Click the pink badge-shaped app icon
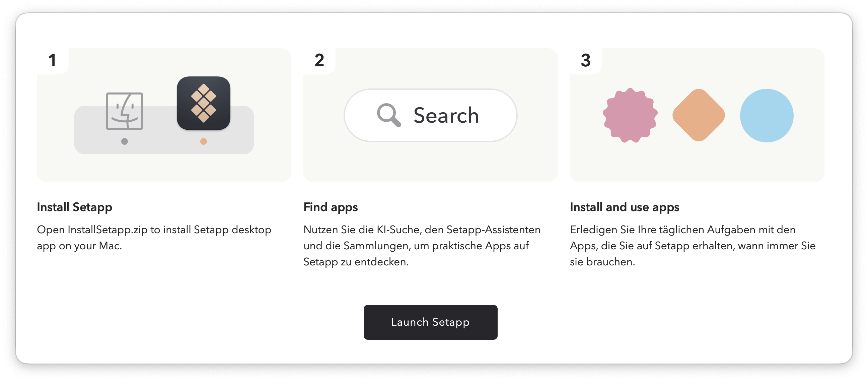The width and height of the screenshot is (868, 382). [x=630, y=116]
